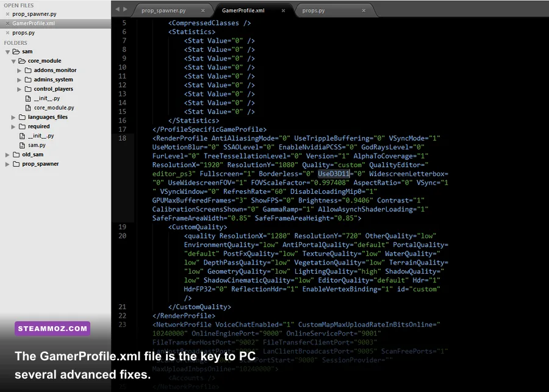The height and width of the screenshot is (392, 549).
Task: Click the addons_monitor folder icon
Action: coord(28,70)
